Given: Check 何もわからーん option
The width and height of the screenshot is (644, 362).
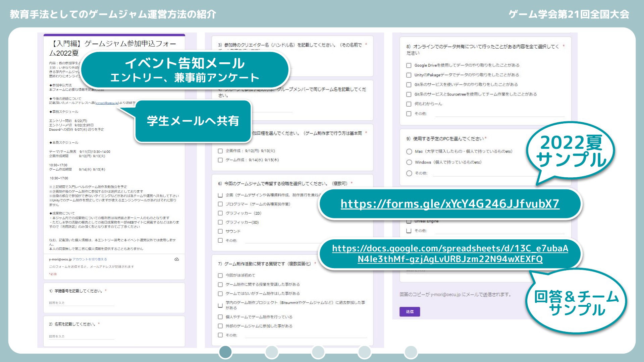Looking at the screenshot, I should 409,104.
